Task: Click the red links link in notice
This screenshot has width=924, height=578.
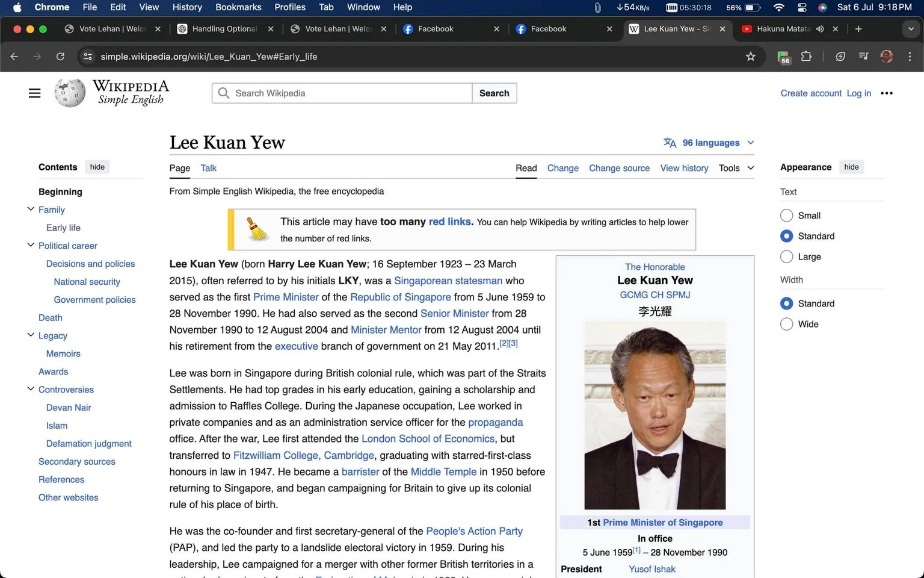Action: point(450,222)
